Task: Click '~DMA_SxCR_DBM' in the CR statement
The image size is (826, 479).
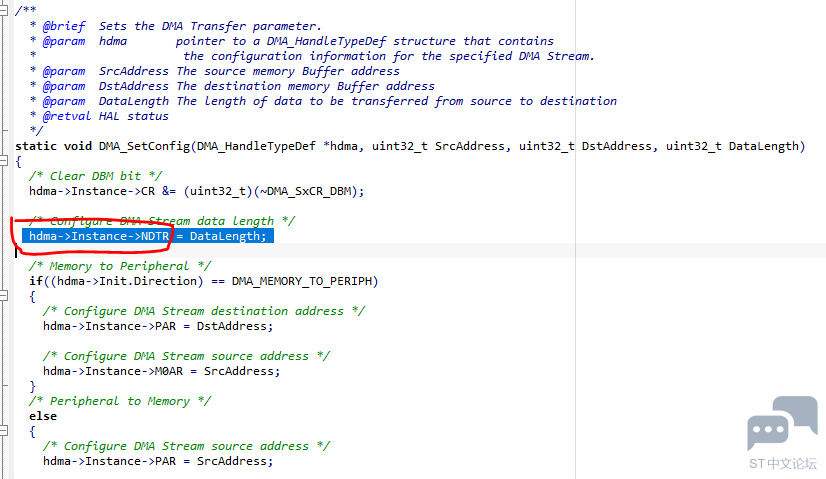Action: coord(306,191)
